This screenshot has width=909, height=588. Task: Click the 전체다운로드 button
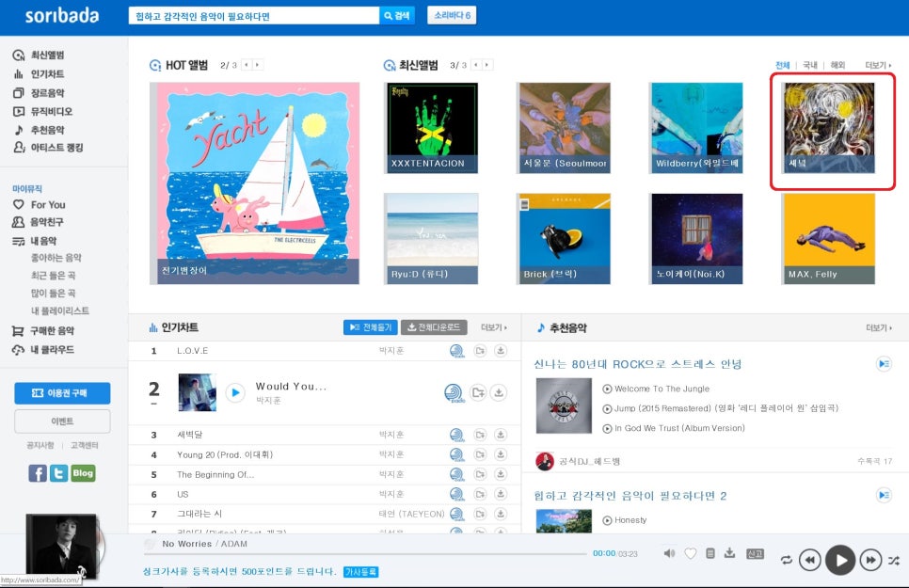[434, 327]
